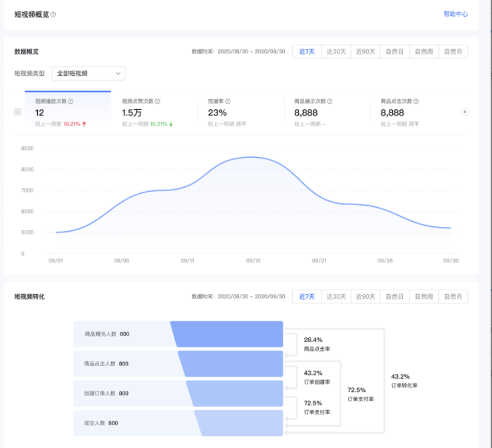492x448 pixels.
Task: Expand the 全部短视频 type dropdown
Action: tap(88, 73)
